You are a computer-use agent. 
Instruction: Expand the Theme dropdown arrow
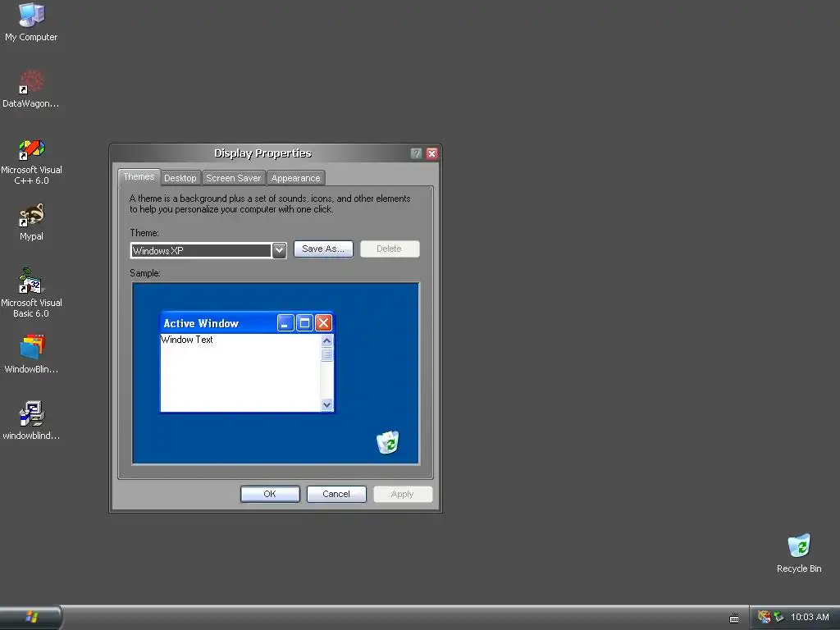point(279,250)
